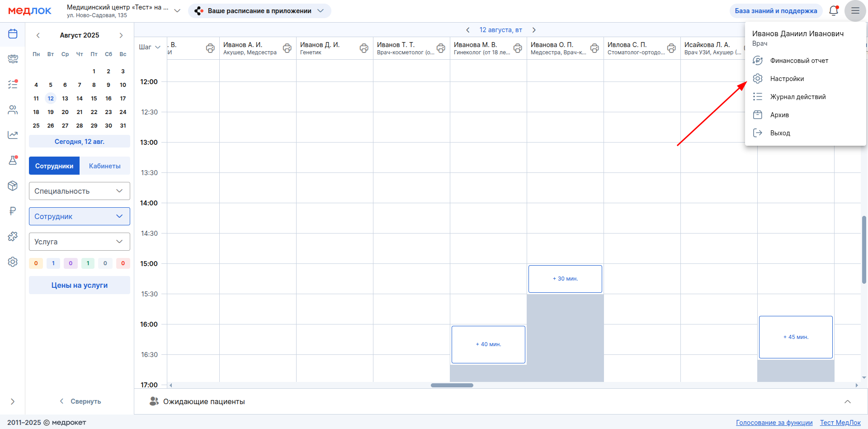Click the horizontal schedule scrollbar thumb

point(452,386)
